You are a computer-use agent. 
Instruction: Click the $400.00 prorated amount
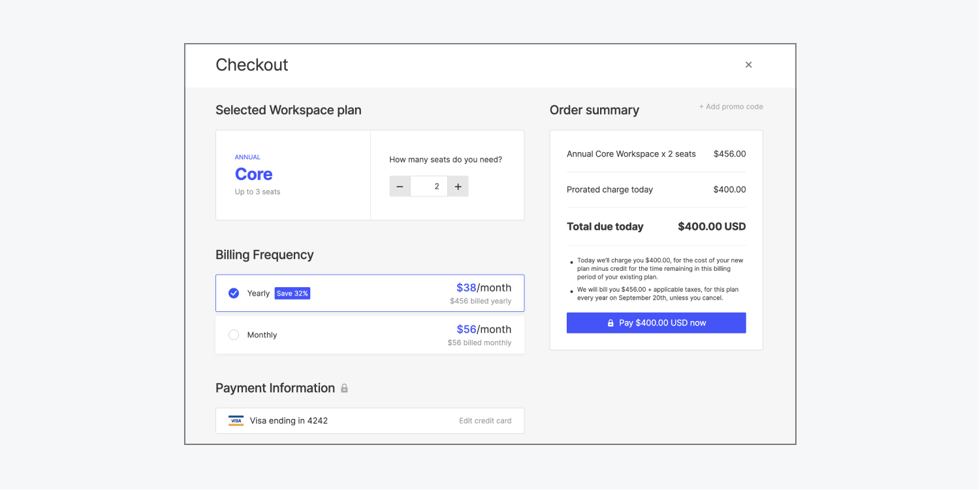[729, 190]
